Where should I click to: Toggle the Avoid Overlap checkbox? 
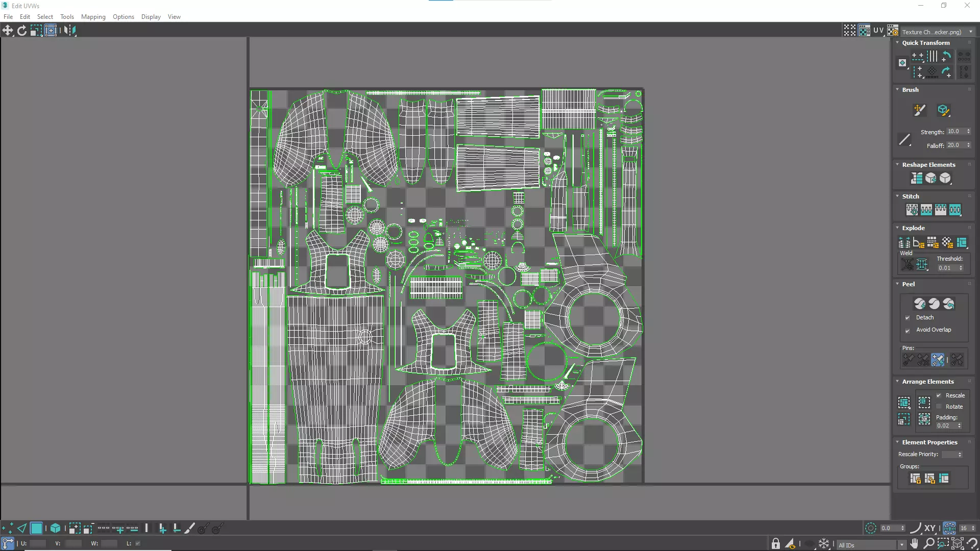908,330
